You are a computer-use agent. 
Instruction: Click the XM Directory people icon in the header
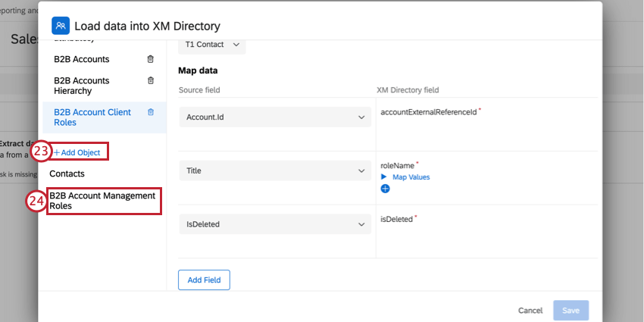(61, 26)
